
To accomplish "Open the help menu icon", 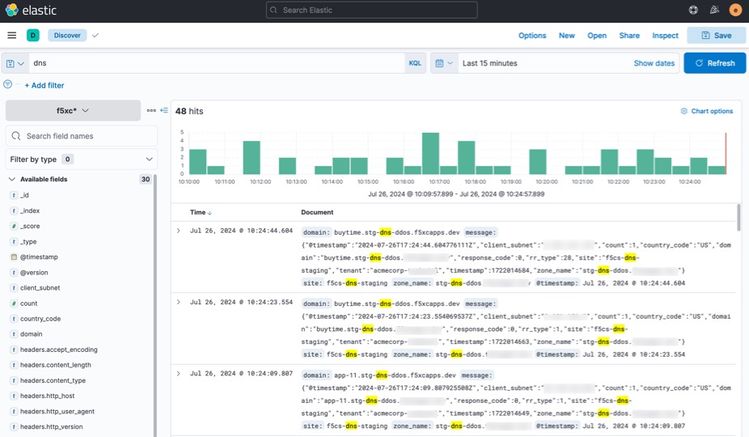I will (694, 9).
